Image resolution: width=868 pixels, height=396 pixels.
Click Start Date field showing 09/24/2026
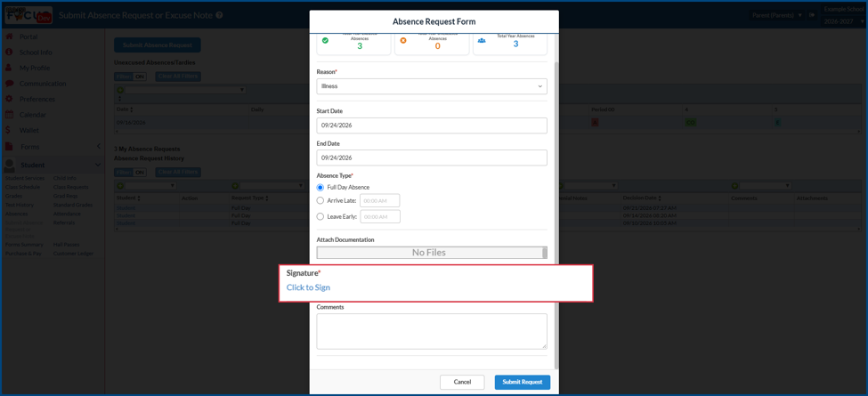(432, 125)
